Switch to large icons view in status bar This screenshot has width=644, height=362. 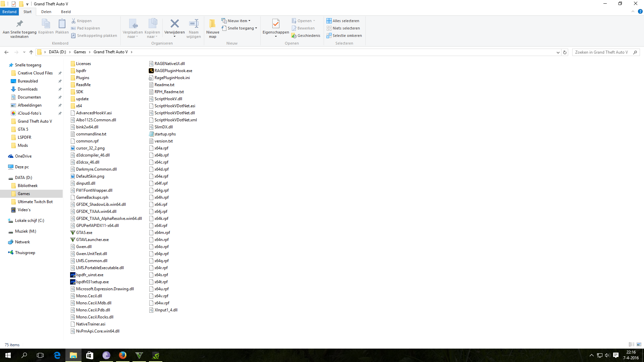pyautogui.click(x=639, y=345)
